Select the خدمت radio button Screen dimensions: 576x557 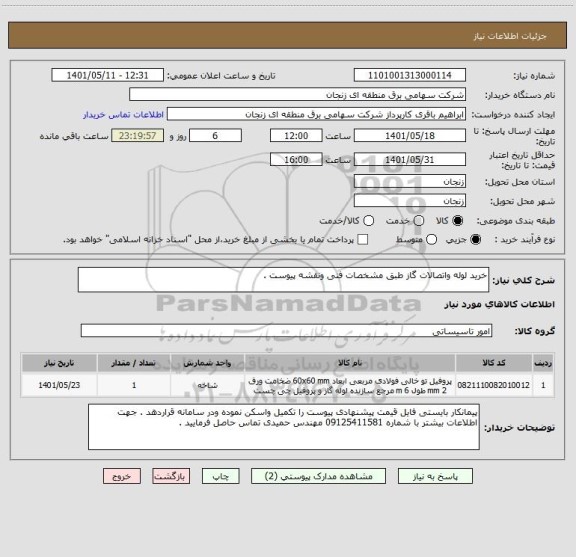click(419, 220)
